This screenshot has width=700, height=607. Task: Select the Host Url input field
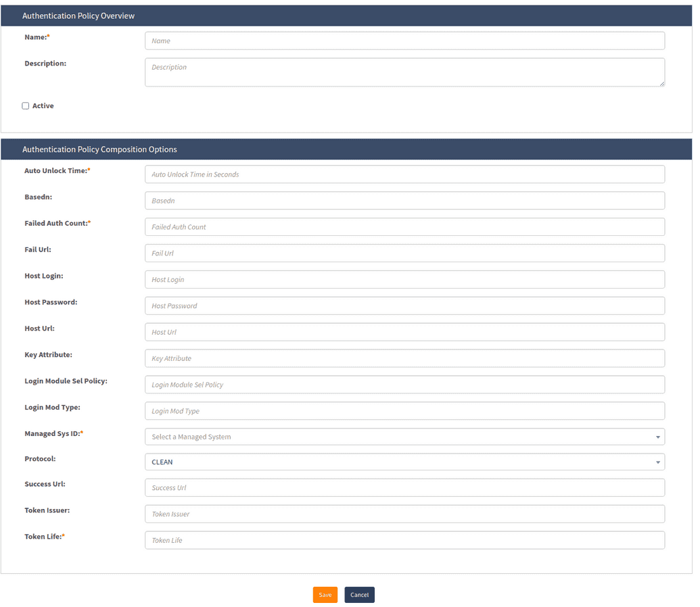click(x=404, y=332)
